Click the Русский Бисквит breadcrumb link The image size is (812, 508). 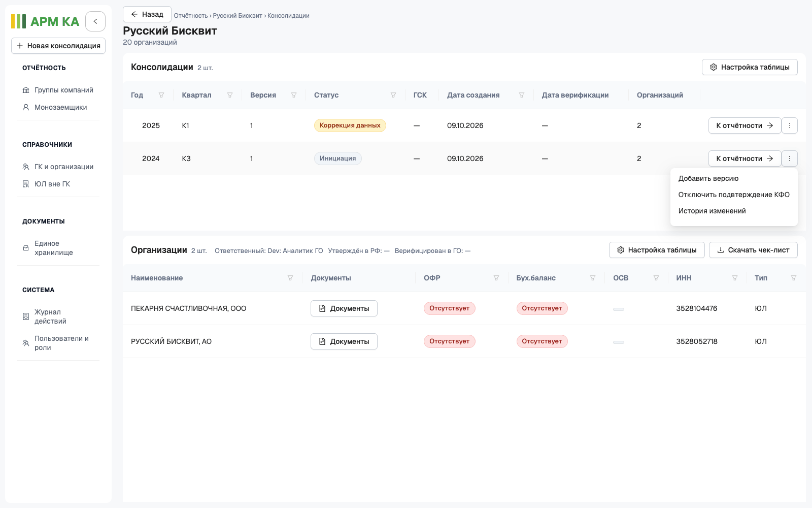coord(238,16)
